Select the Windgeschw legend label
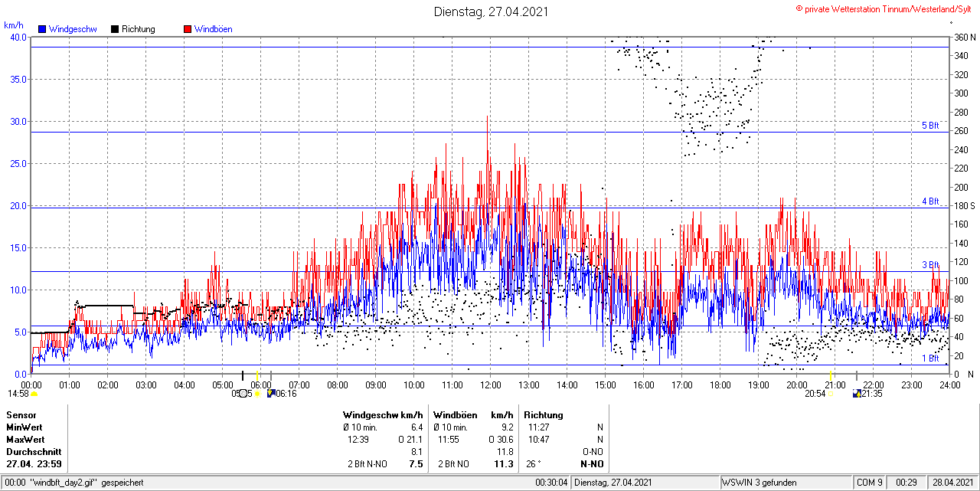Screen dimensions: 980x491 pyautogui.click(x=73, y=29)
